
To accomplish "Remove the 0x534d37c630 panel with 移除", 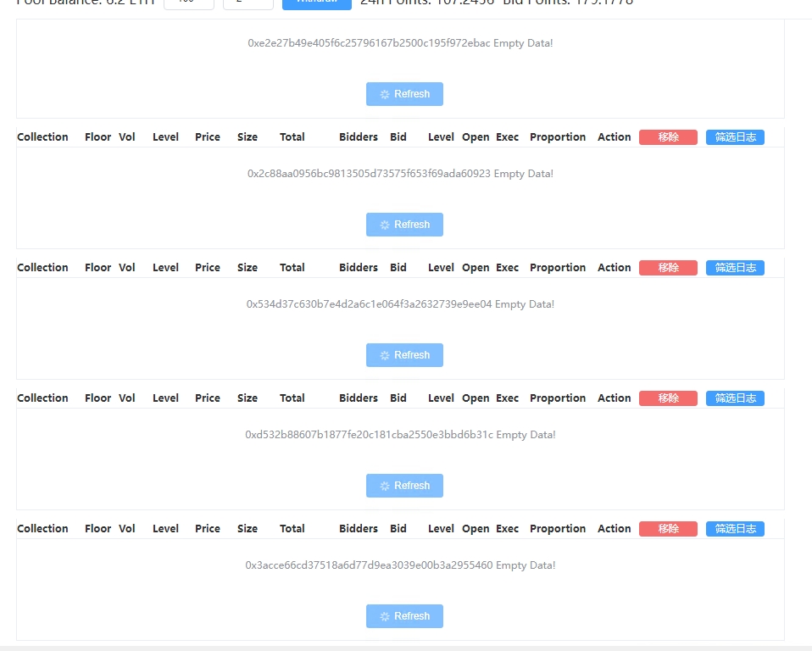I will 668,268.
